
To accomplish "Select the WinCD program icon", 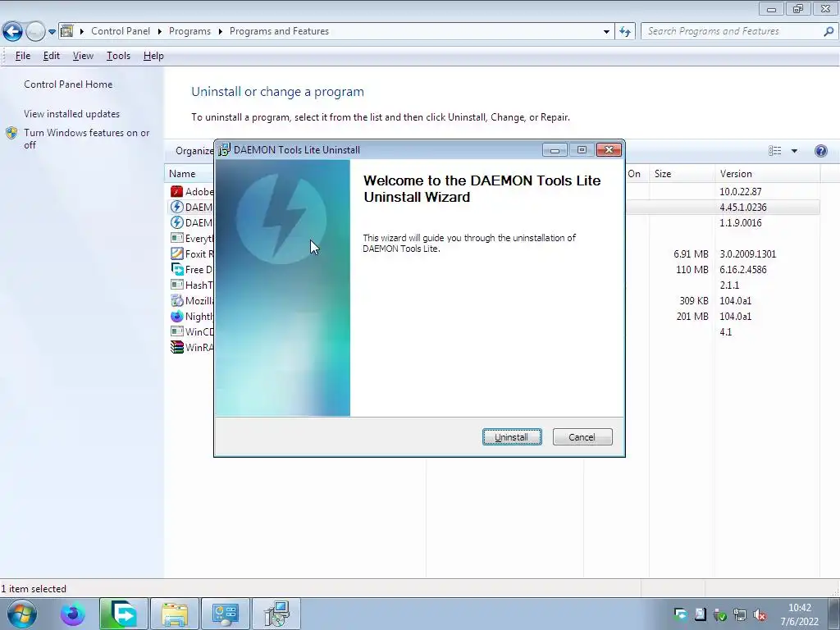I will coord(177,331).
